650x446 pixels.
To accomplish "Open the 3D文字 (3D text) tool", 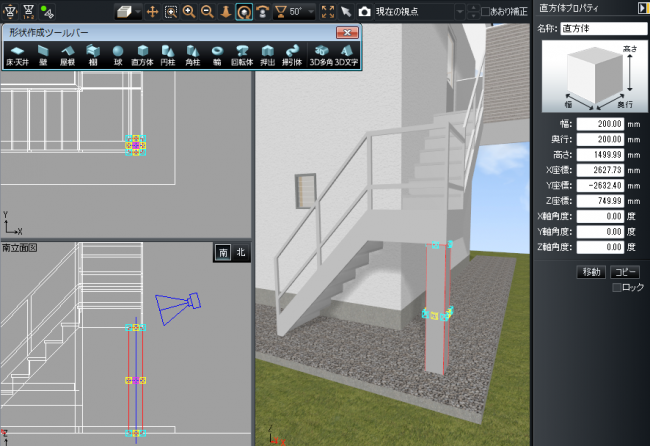I will click(x=345, y=55).
